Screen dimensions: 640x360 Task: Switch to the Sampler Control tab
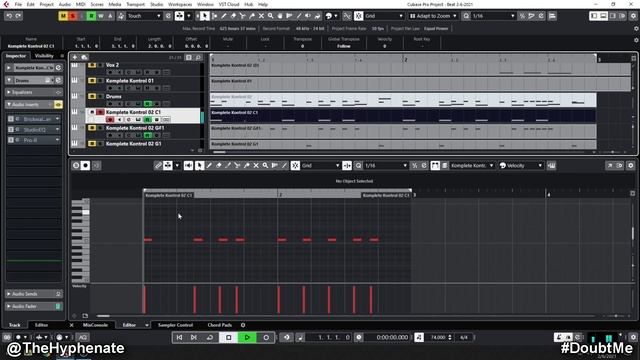tap(176, 325)
